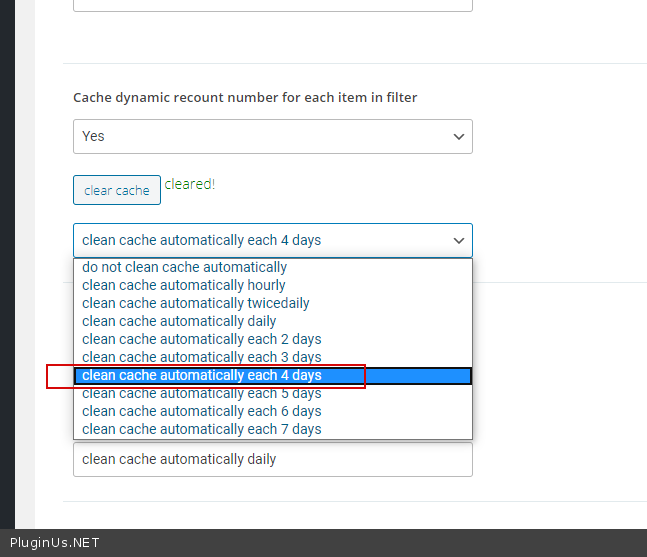The image size is (647, 557).
Task: Click the partially visible field at the top
Action: [x=272, y=5]
